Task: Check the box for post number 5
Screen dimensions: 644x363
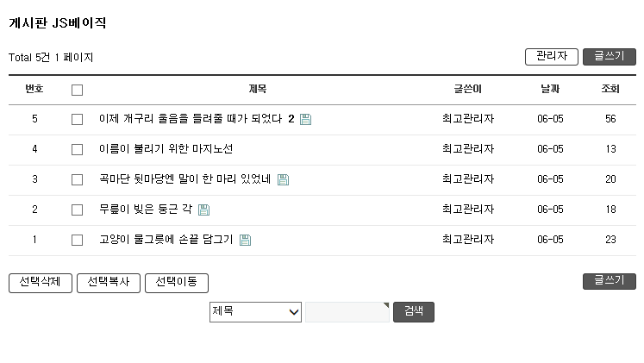Action: pos(77,119)
